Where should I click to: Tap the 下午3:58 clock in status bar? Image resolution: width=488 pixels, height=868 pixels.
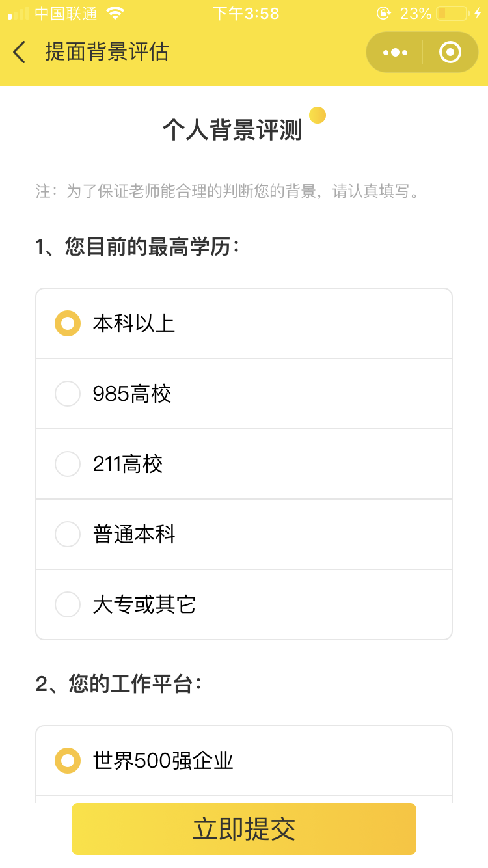pos(246,13)
